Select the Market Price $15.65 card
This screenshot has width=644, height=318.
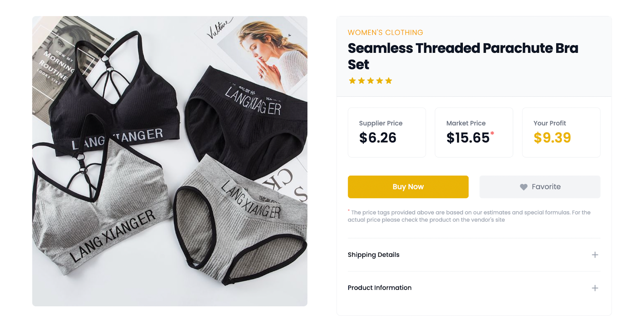click(474, 132)
